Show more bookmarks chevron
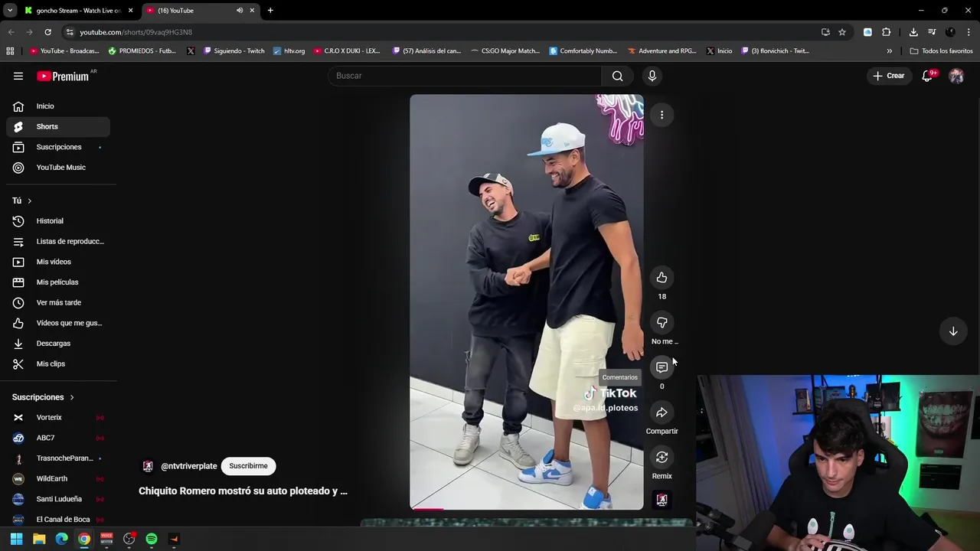This screenshot has width=980, height=551. (889, 51)
